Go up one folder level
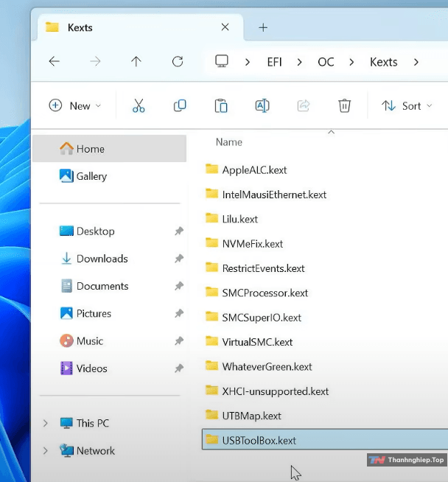448x482 pixels. pyautogui.click(x=136, y=61)
